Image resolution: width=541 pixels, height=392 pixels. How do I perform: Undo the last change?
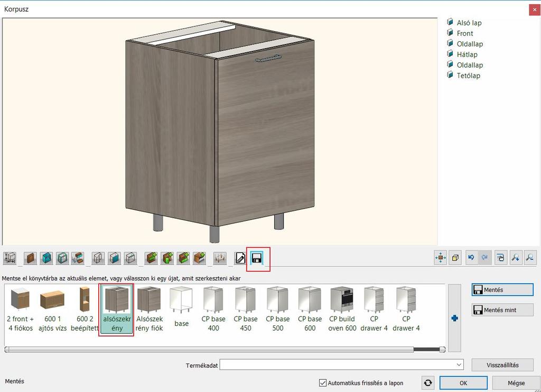coord(471,257)
